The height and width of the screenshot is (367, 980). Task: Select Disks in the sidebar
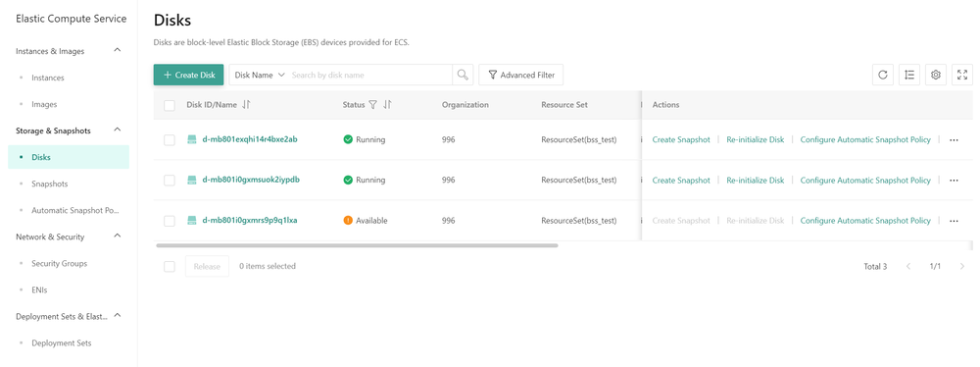69,157
